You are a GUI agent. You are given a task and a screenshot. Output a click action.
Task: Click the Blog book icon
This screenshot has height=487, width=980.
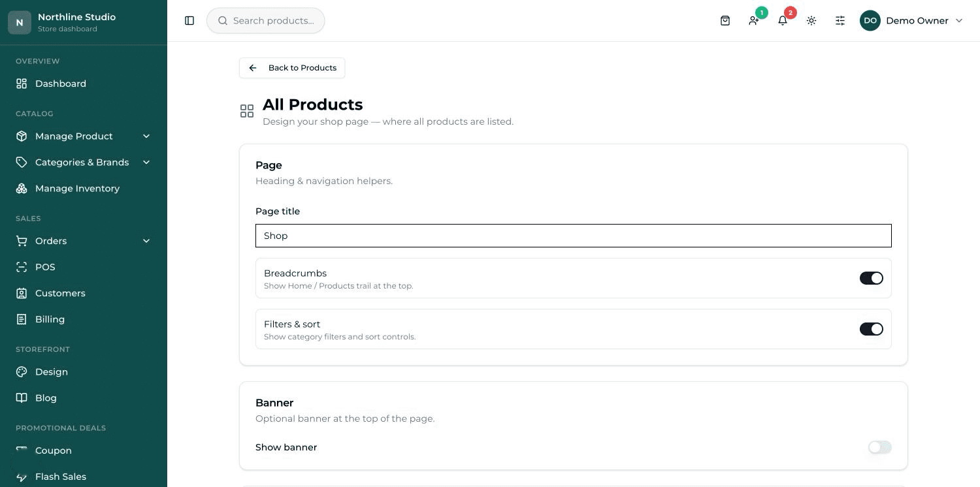point(22,398)
